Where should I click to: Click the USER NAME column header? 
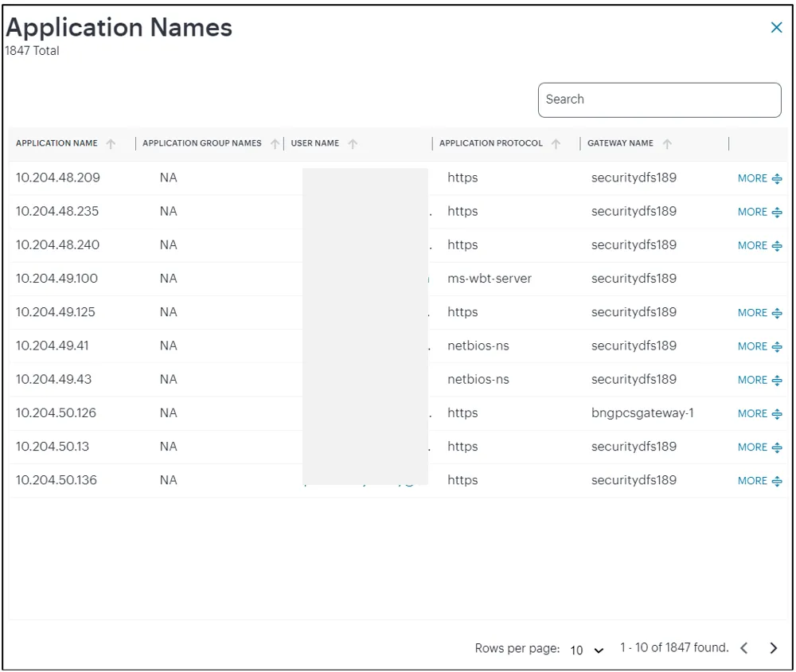pyautogui.click(x=314, y=143)
